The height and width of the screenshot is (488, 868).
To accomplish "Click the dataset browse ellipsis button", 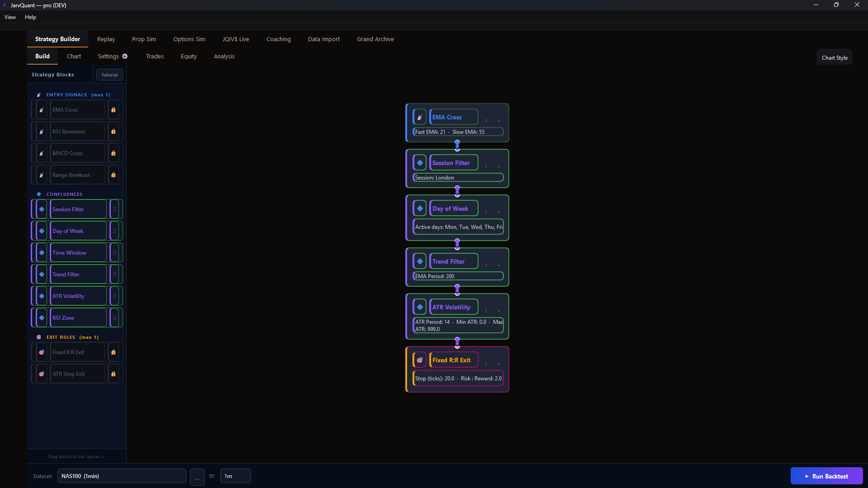I will click(x=197, y=477).
